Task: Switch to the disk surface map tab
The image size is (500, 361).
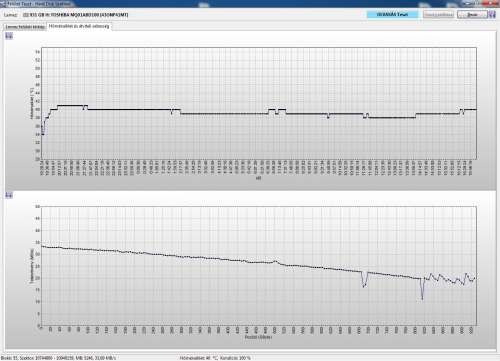Action: 25,27
